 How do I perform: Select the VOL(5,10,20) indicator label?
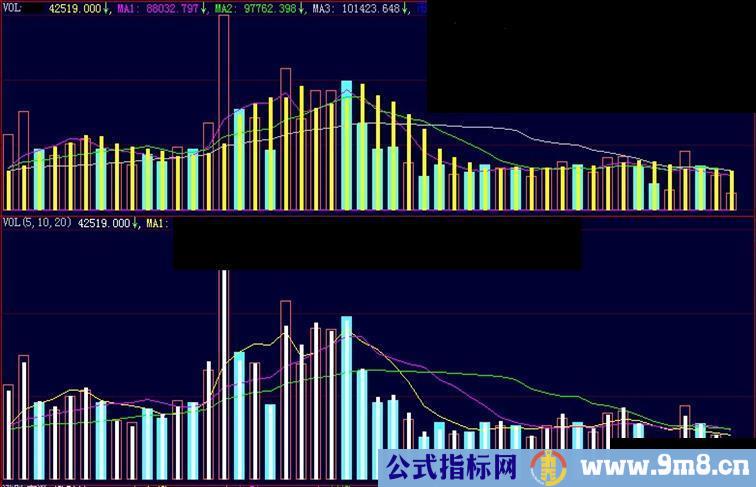(37, 224)
